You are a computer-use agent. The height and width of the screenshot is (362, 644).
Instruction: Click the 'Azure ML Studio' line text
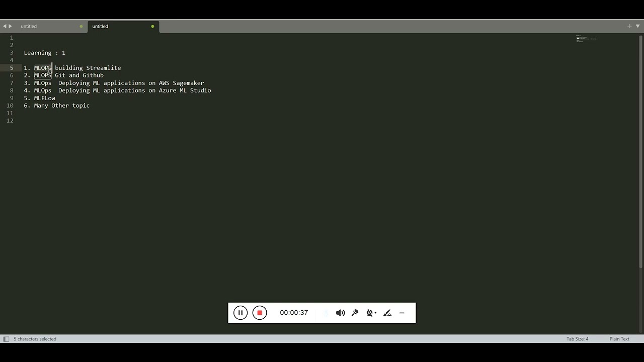(185, 90)
